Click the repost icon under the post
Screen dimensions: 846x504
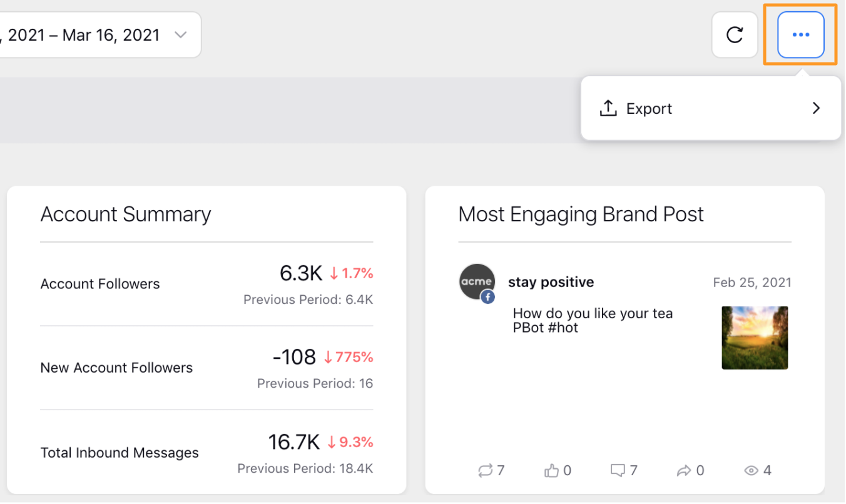pyautogui.click(x=485, y=471)
